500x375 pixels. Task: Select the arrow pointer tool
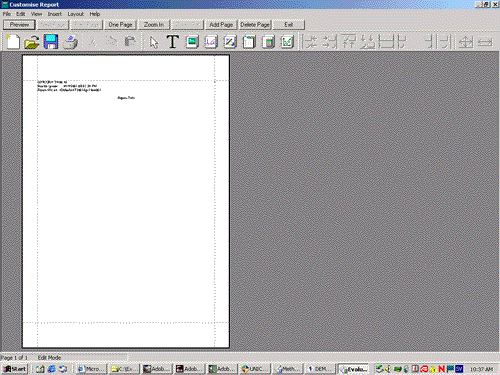pyautogui.click(x=154, y=42)
